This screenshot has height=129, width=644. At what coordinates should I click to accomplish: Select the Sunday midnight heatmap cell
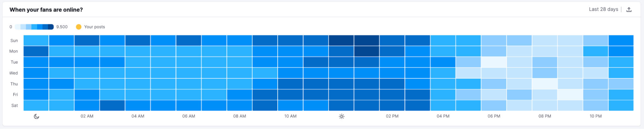click(x=36, y=40)
